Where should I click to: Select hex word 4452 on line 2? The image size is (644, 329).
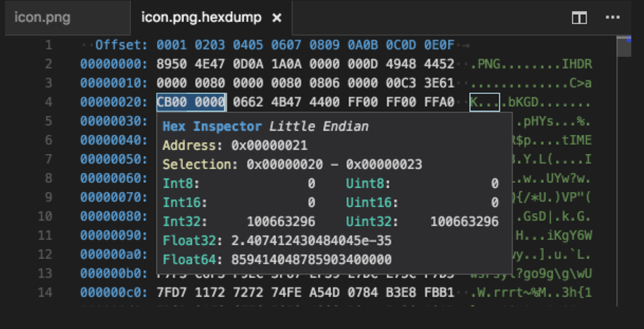pos(439,64)
